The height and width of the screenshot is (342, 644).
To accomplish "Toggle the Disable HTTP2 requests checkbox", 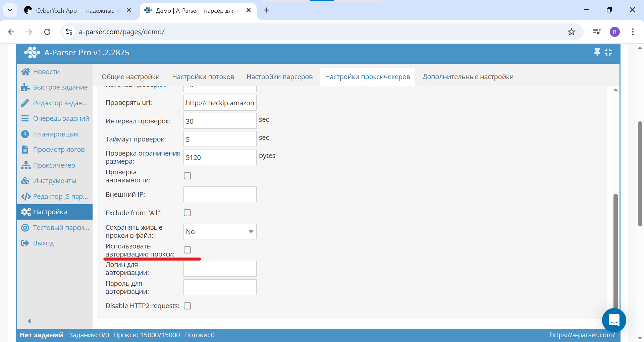I will (x=187, y=306).
